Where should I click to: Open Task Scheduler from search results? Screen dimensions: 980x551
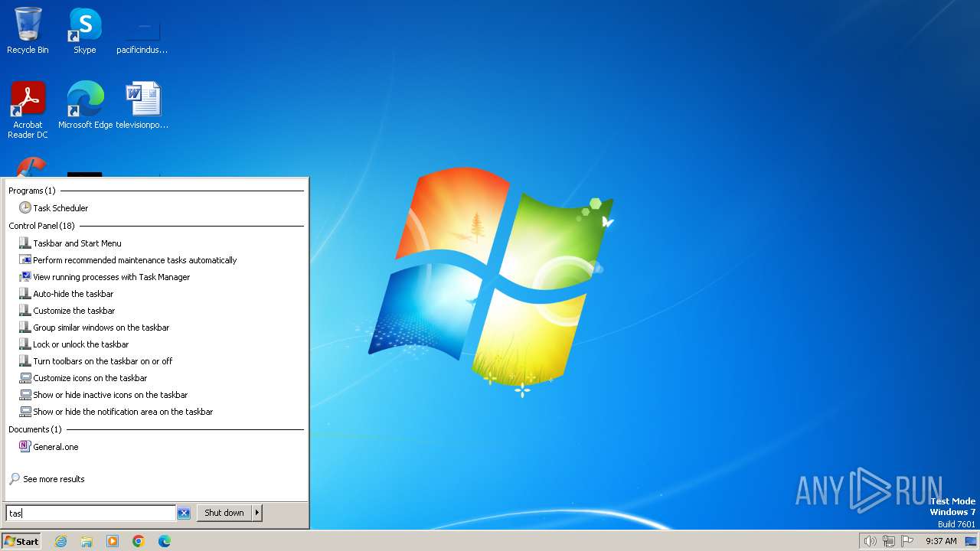coord(60,208)
